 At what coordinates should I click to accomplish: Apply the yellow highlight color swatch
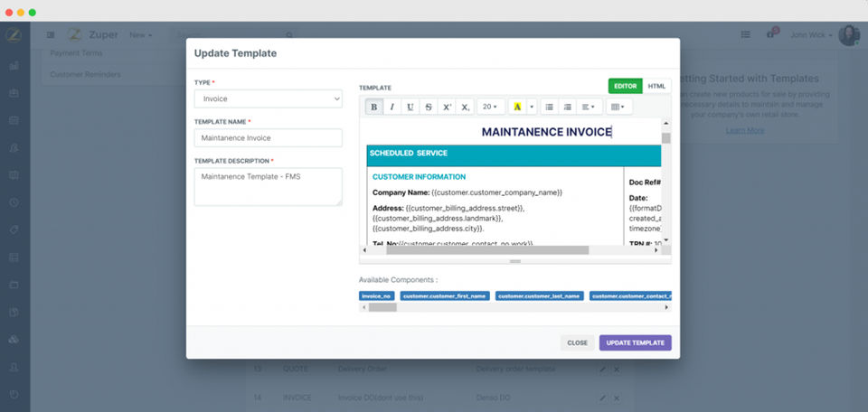[517, 107]
